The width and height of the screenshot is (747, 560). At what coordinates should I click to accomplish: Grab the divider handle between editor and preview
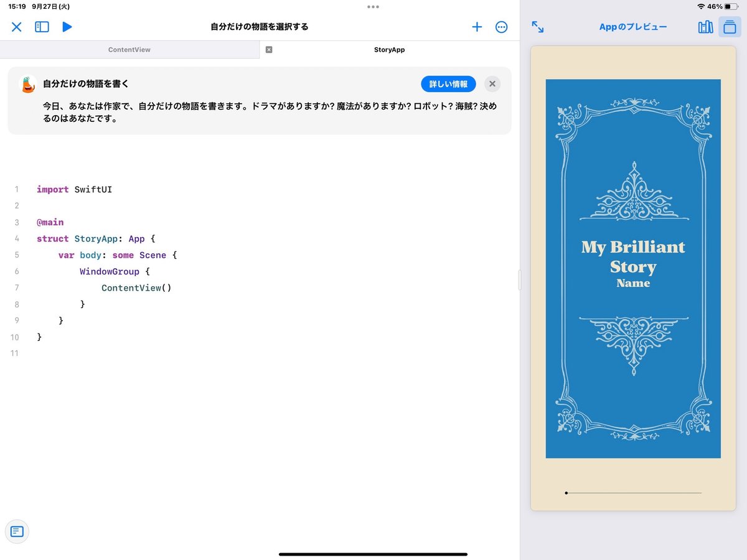coord(520,280)
